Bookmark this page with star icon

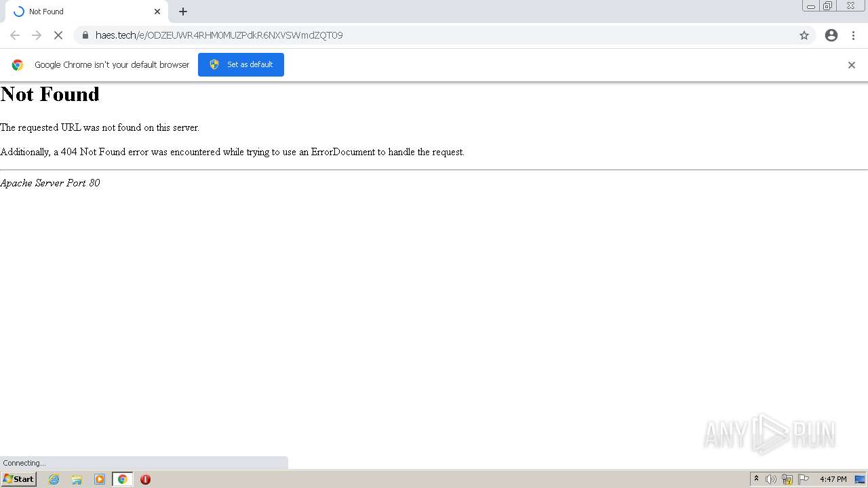pyautogui.click(x=804, y=35)
